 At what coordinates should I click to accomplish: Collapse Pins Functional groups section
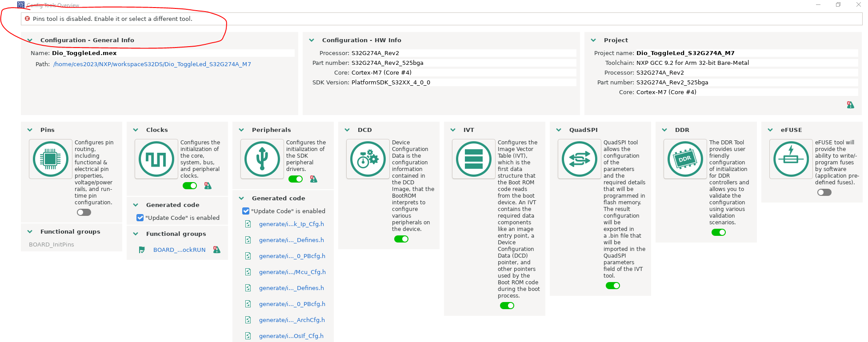click(x=30, y=231)
